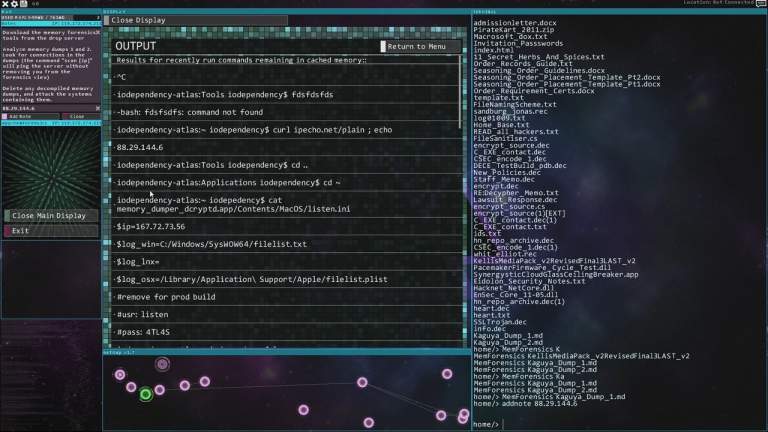Click the Close Display button
The height and width of the screenshot is (432, 768).
click(x=196, y=20)
